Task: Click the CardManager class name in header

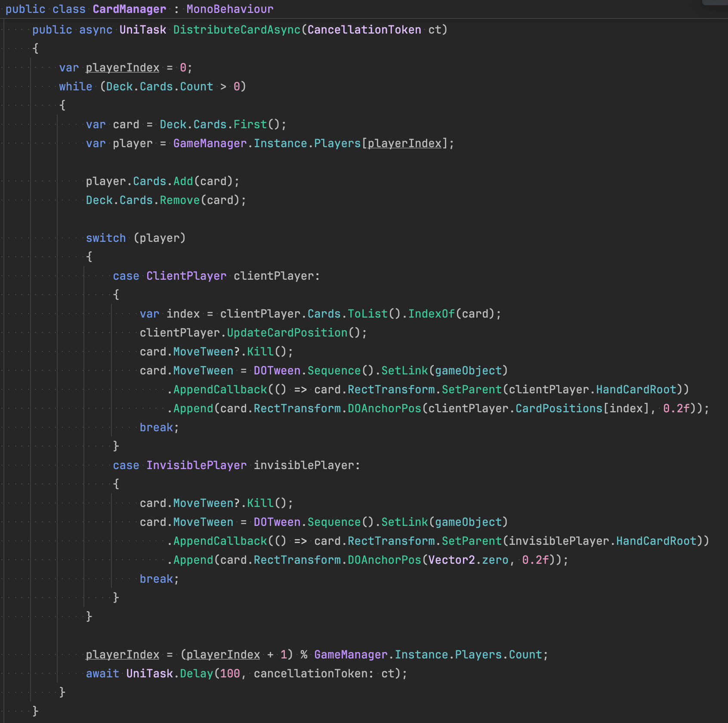Action: coord(129,9)
